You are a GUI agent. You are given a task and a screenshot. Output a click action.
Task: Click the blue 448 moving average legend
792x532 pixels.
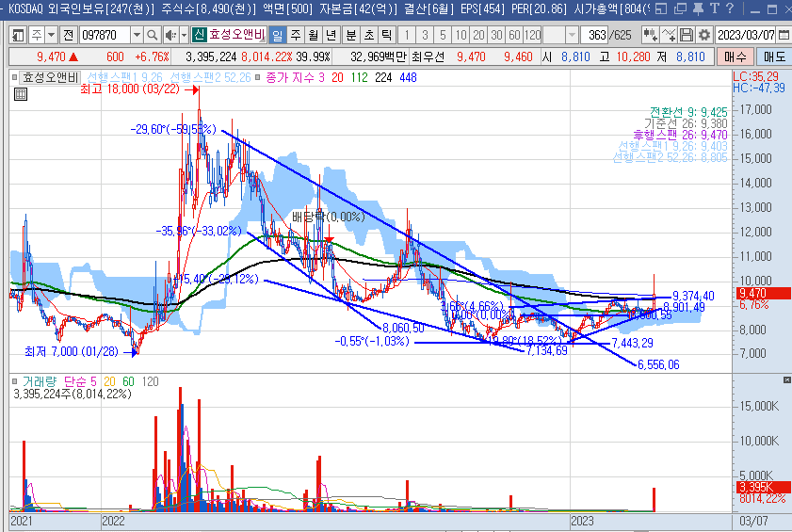point(408,78)
